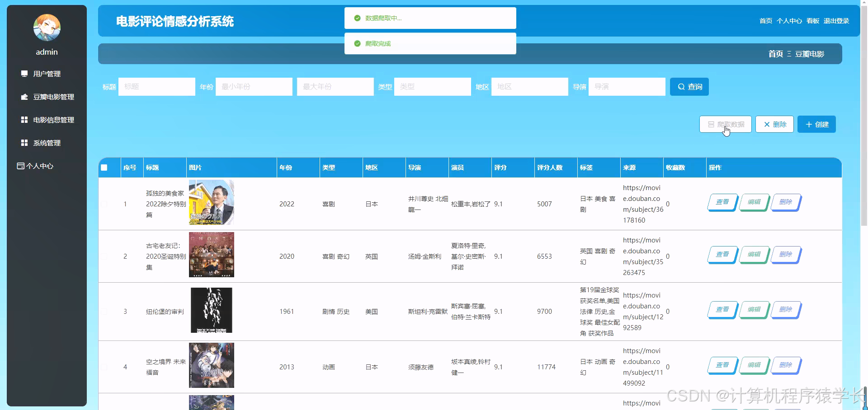The height and width of the screenshot is (410, 868).
Task: Click the 查询 search button
Action: [689, 87]
